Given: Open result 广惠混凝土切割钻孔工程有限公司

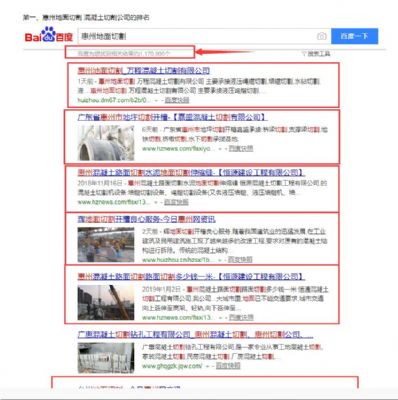Looking at the screenshot, I should tap(195, 335).
